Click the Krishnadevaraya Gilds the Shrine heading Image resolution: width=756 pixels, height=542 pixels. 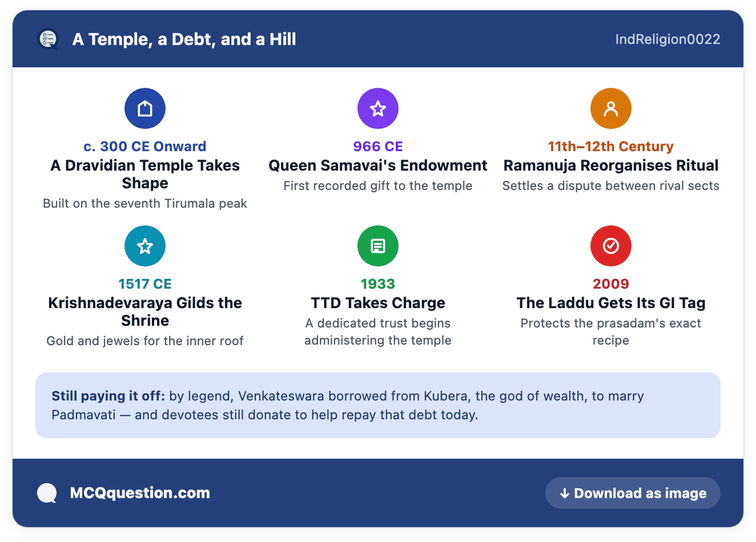click(x=145, y=312)
